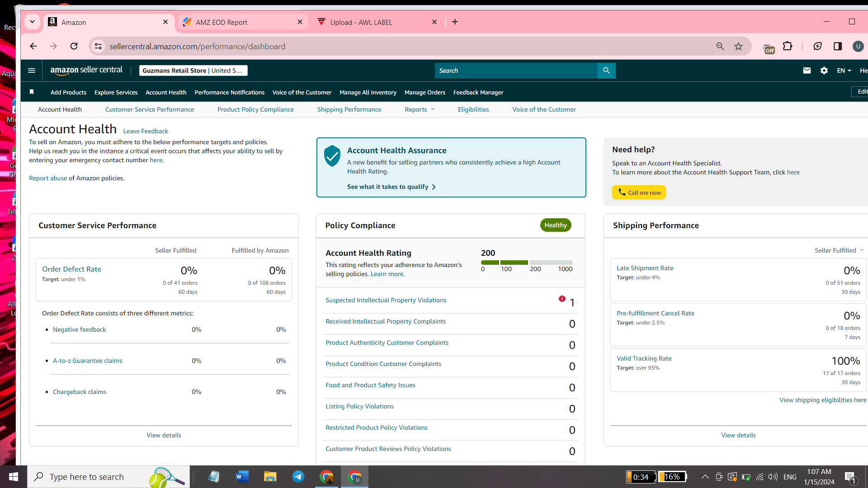Click the Learn more link under Account Health Rating

[387, 274]
